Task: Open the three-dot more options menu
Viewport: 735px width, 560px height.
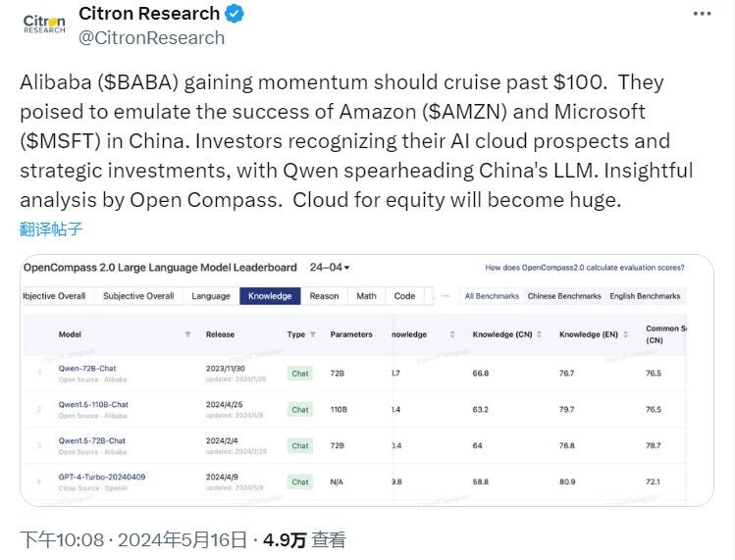Action: pos(702,13)
